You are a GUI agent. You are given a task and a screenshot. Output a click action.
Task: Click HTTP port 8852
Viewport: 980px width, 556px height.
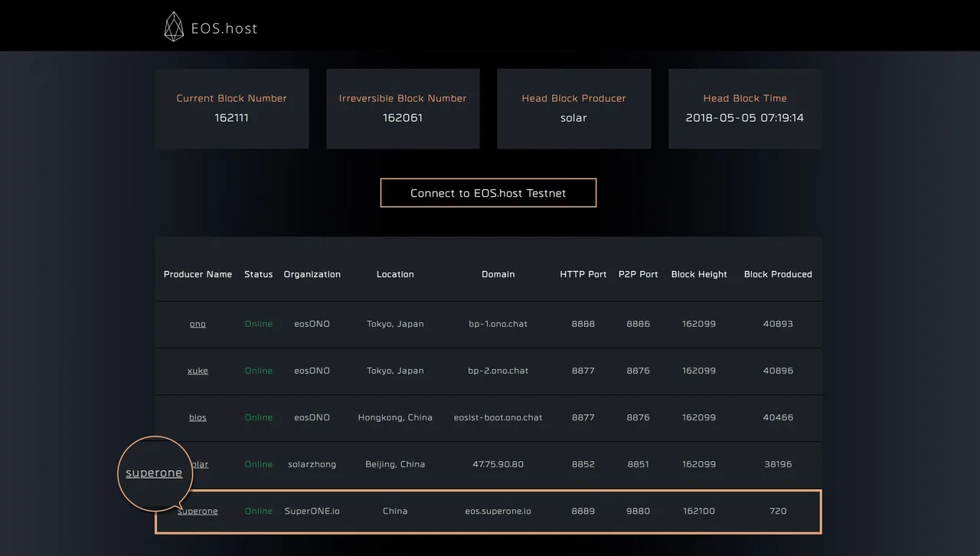583,464
